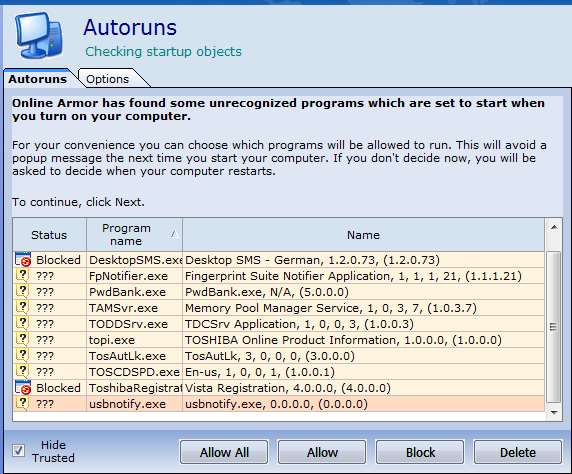Click the Block button

coord(420,452)
